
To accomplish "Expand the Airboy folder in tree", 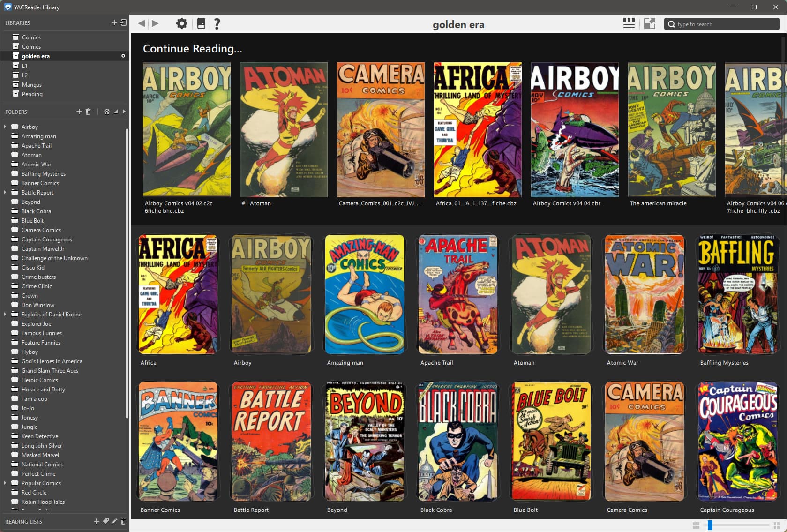I will tap(5, 127).
